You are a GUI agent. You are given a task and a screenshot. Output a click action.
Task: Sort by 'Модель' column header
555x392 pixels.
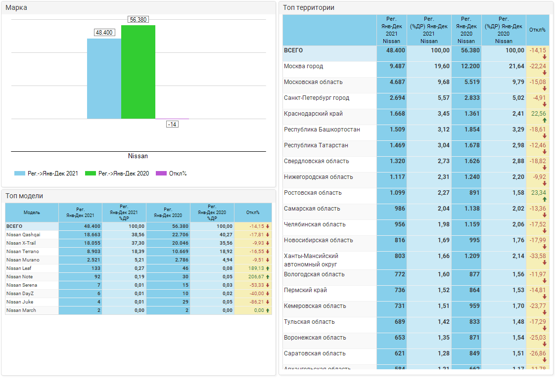point(32,213)
